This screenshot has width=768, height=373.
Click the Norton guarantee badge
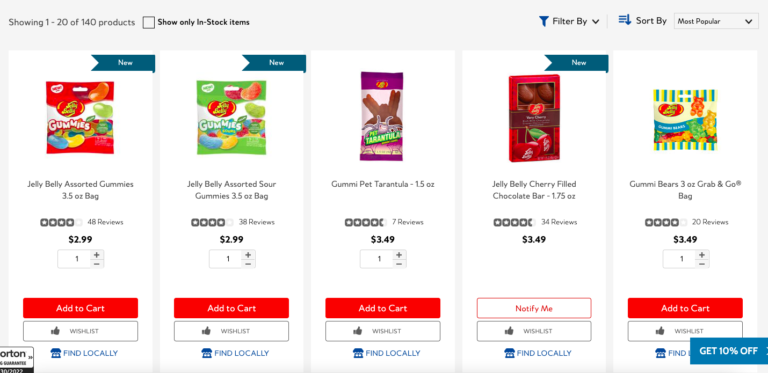pyautogui.click(x=17, y=360)
